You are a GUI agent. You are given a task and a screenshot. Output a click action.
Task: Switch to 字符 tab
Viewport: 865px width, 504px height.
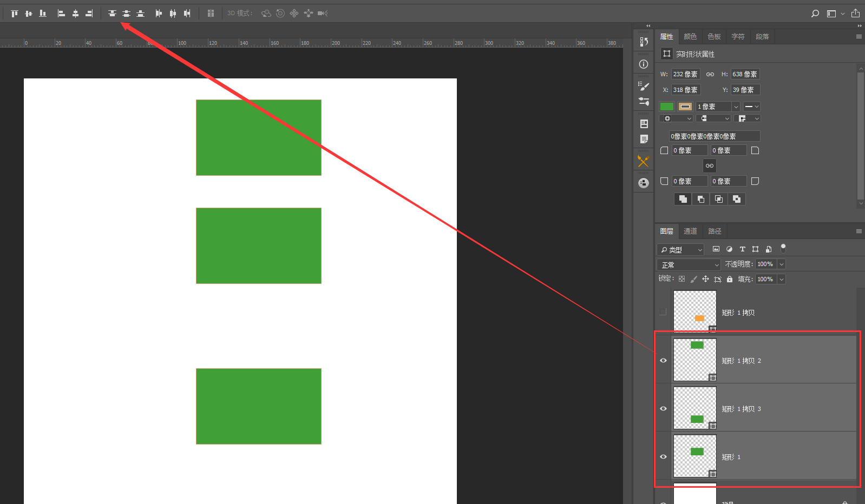[x=738, y=37]
